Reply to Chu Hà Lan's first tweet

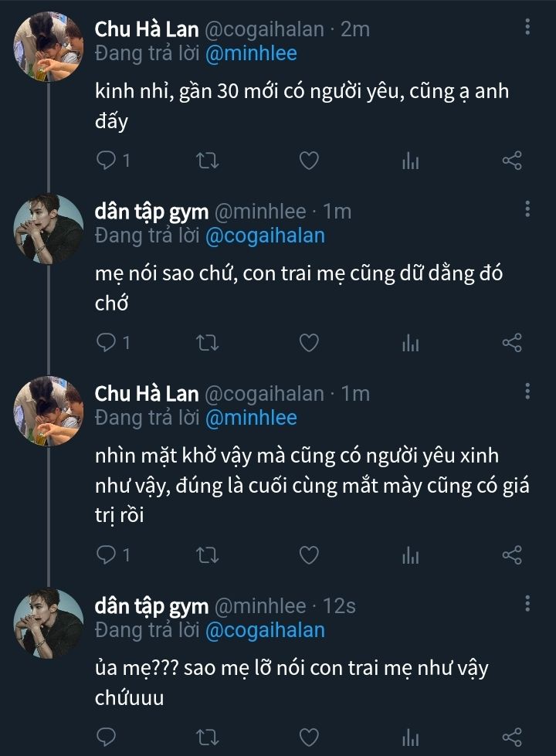pyautogui.click(x=106, y=161)
